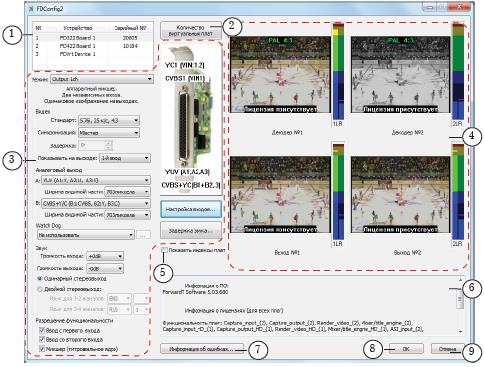Click the Output №2 video preview
The image size is (484, 367).
[x=400, y=195]
